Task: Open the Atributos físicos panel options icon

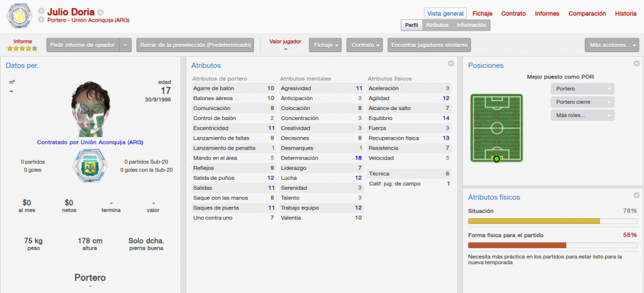Action: click(636, 196)
